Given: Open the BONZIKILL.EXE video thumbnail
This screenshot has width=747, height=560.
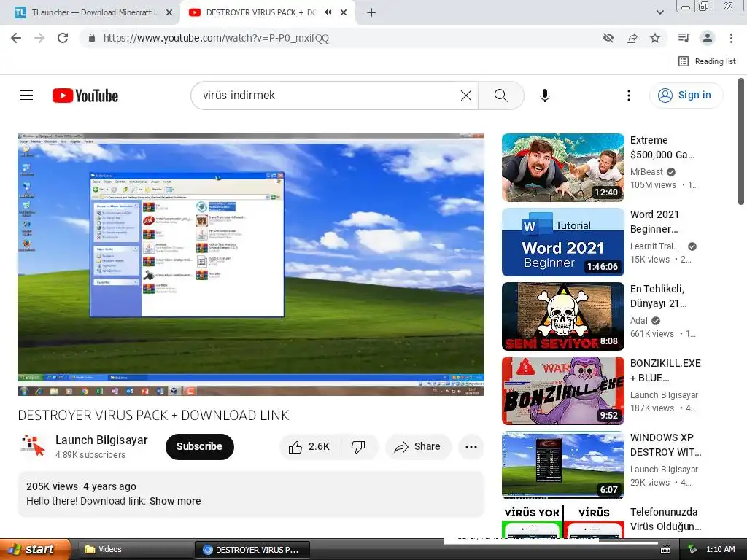Looking at the screenshot, I should [x=562, y=391].
